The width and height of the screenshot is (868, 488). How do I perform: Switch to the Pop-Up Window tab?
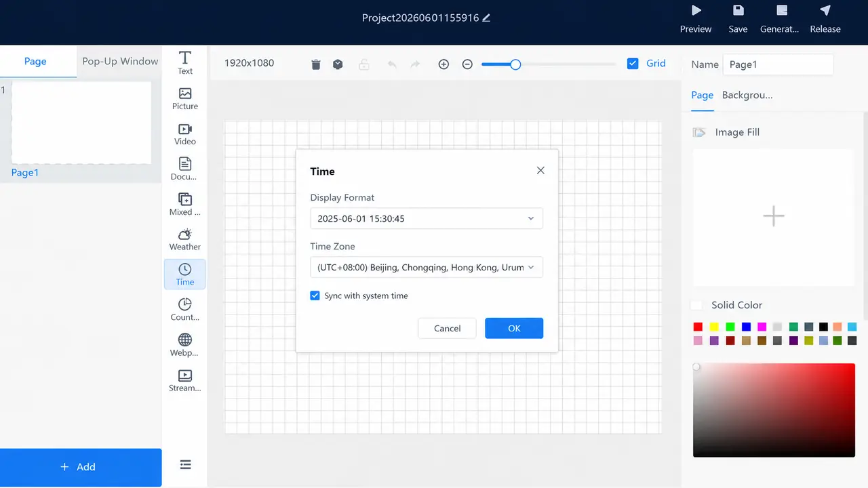coord(120,61)
